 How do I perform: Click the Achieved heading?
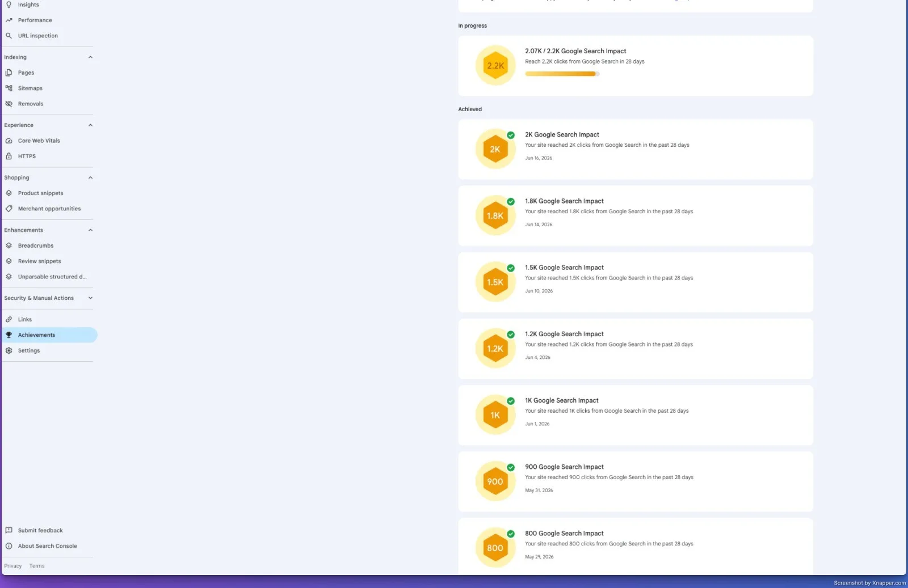click(x=470, y=109)
